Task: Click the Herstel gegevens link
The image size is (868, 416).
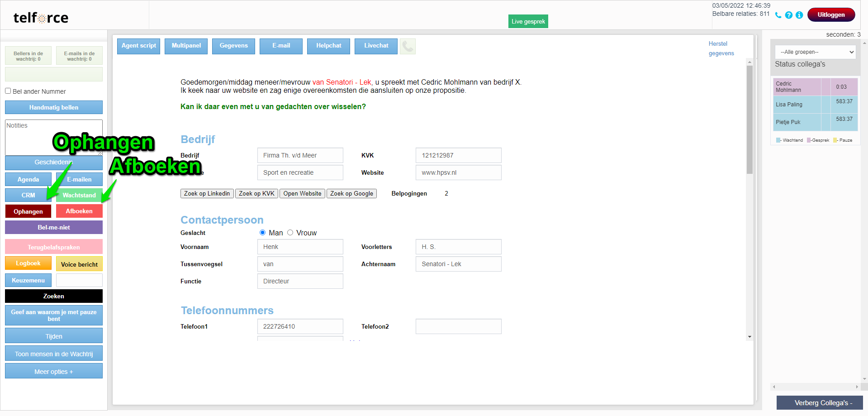Action: [x=721, y=48]
